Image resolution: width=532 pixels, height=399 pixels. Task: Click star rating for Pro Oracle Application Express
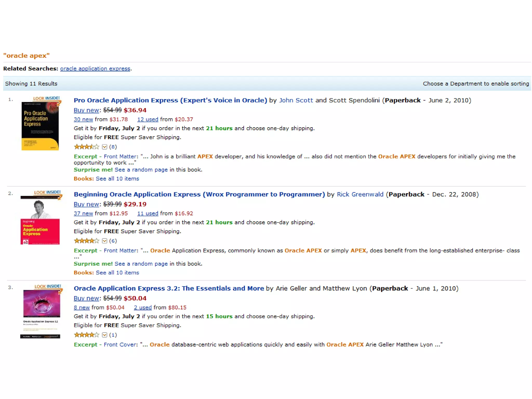coord(87,147)
